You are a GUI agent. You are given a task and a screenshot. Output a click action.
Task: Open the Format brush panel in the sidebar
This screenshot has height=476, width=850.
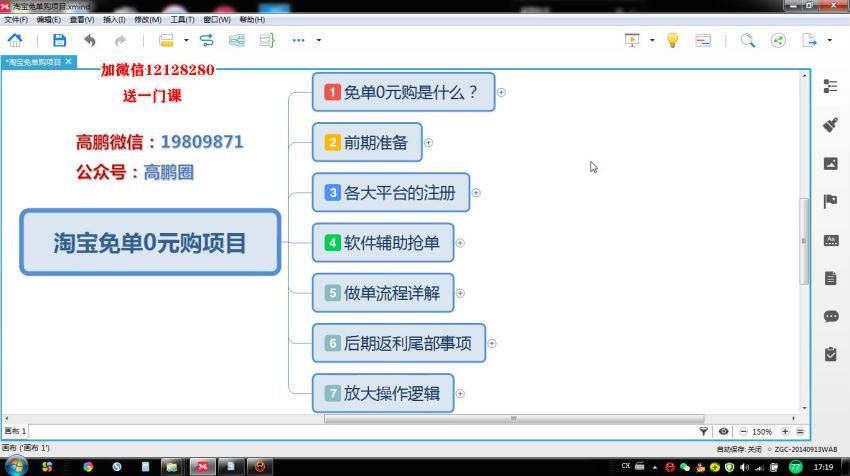[x=830, y=125]
